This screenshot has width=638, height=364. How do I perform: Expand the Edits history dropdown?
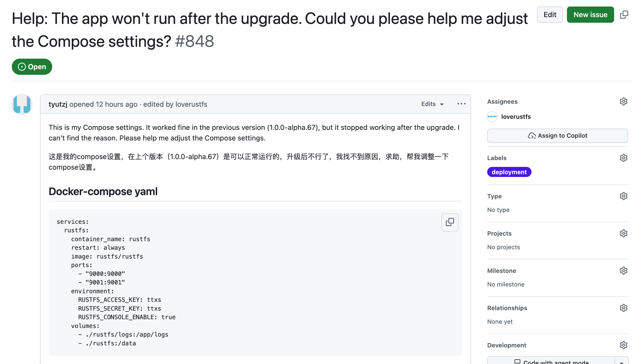(432, 104)
